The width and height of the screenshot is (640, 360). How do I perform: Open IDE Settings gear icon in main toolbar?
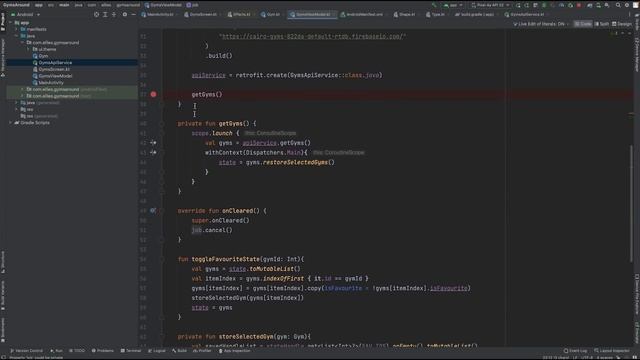tap(627, 5)
